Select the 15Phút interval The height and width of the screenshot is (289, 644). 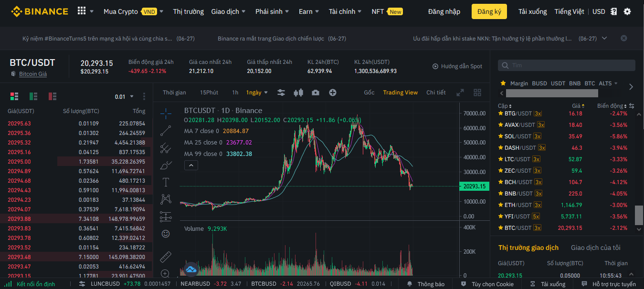point(209,93)
